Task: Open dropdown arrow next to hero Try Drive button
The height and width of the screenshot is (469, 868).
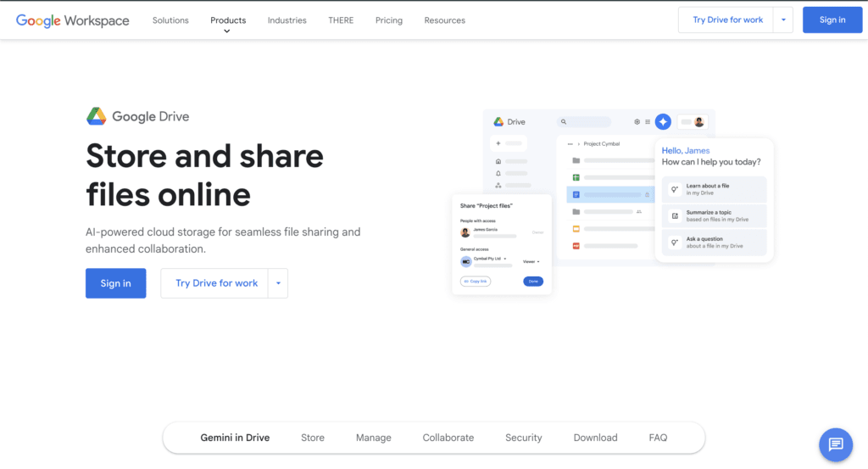Action: (x=278, y=283)
